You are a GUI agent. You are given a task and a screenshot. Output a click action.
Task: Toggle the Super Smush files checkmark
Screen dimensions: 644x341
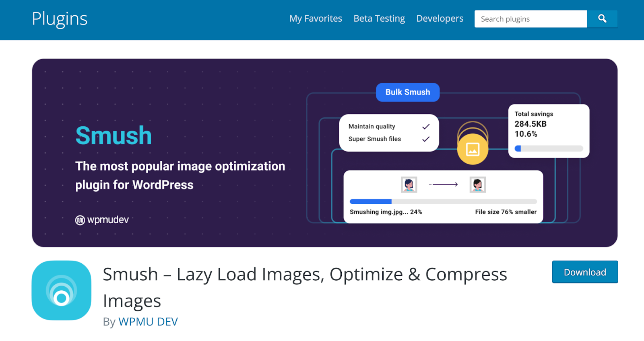[x=426, y=139]
